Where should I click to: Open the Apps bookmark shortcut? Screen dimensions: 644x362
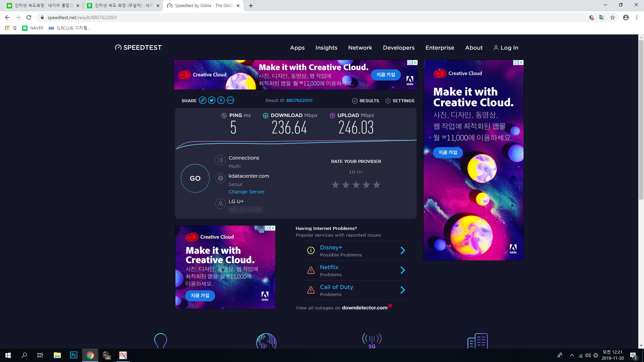[x=11, y=28]
